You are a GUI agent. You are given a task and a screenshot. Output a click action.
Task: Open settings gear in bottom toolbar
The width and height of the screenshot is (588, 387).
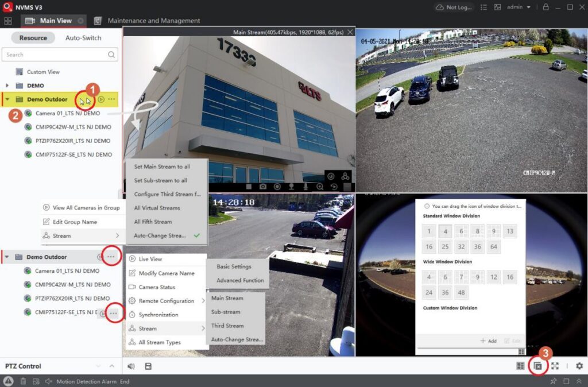[x=579, y=366]
